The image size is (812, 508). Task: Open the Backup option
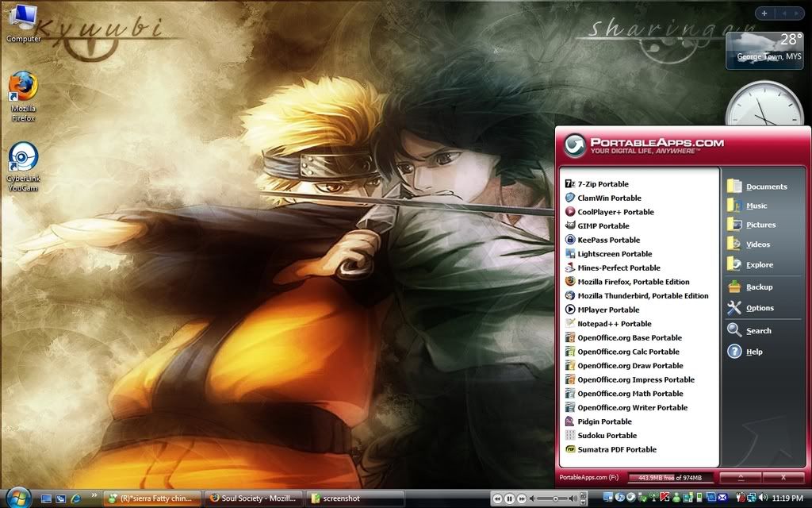[x=750, y=287]
